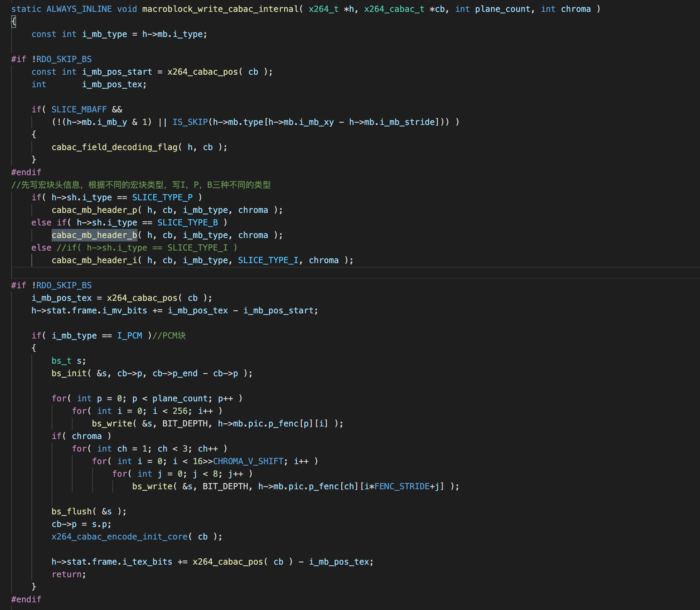Click x264_cabac_pos in i_mb_pos_tex assignment
Viewport: 700px width, 610px height.
(142, 298)
